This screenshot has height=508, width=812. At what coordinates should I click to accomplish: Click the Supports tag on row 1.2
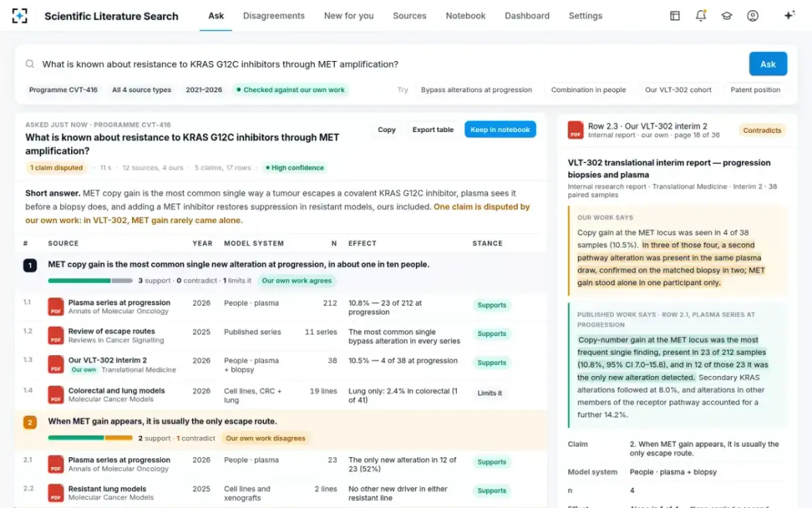pos(491,333)
